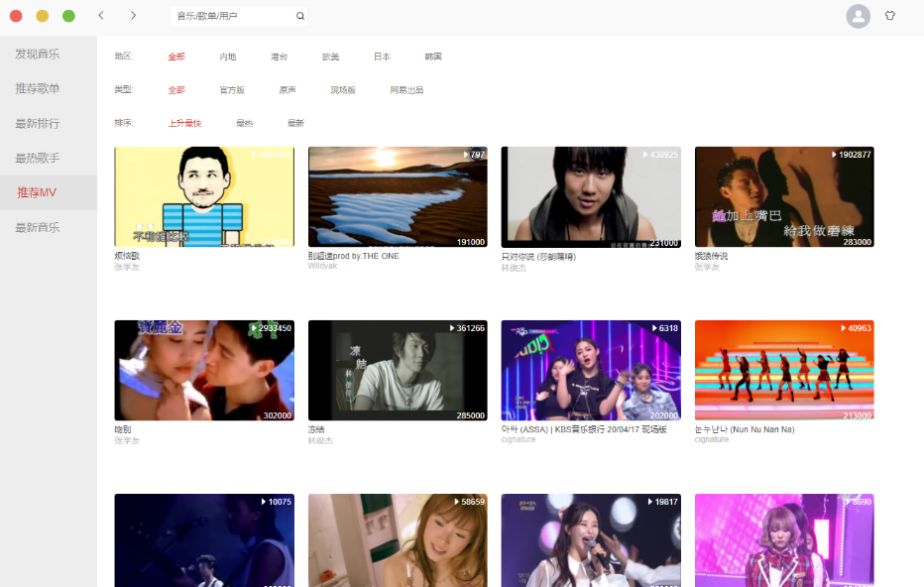Click the search magnifier icon
The height and width of the screenshot is (587, 924).
pos(300,16)
